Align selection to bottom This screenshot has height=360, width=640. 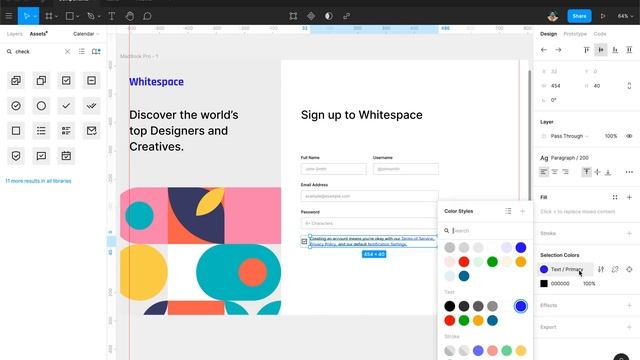coord(615,50)
